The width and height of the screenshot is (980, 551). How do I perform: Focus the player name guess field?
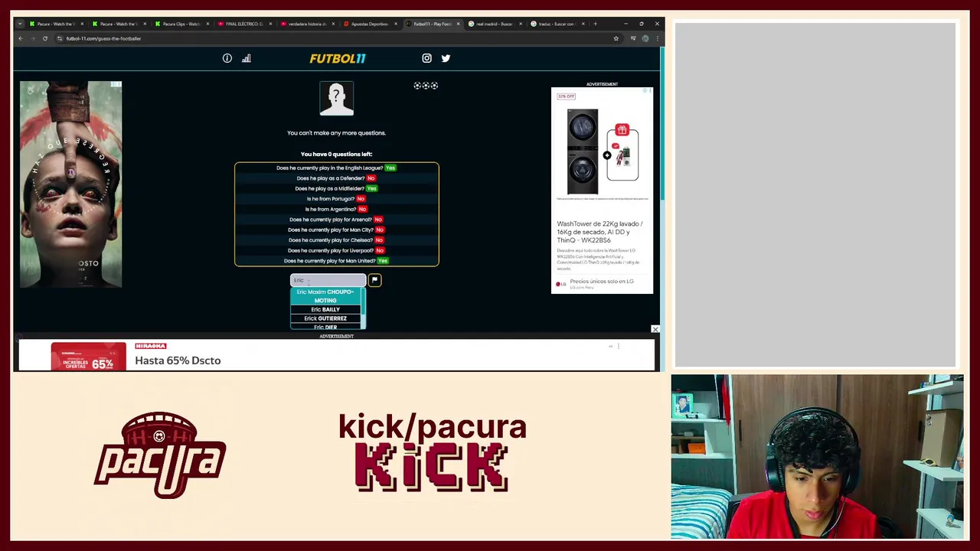pos(328,280)
